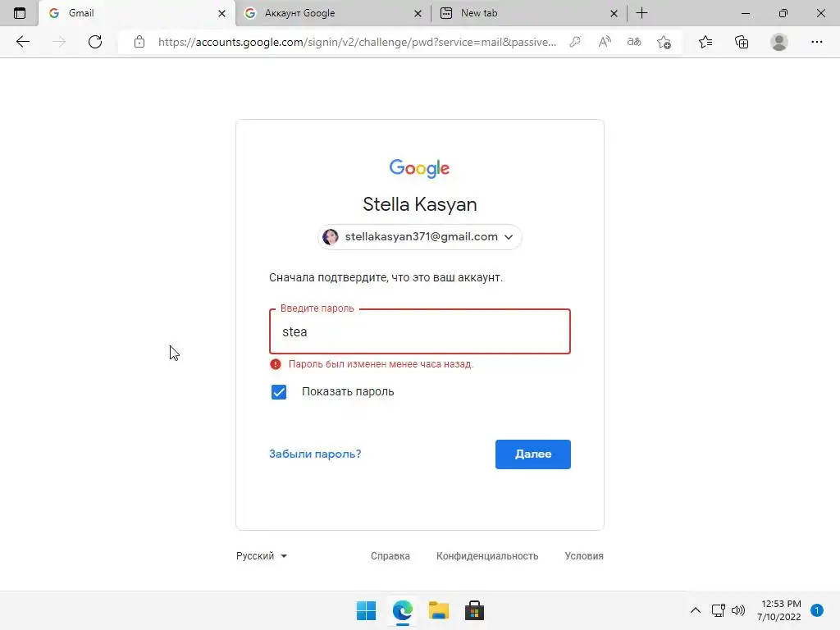Viewport: 840px width, 630px height.
Task: Open the Favorites list icon
Action: (x=705, y=42)
